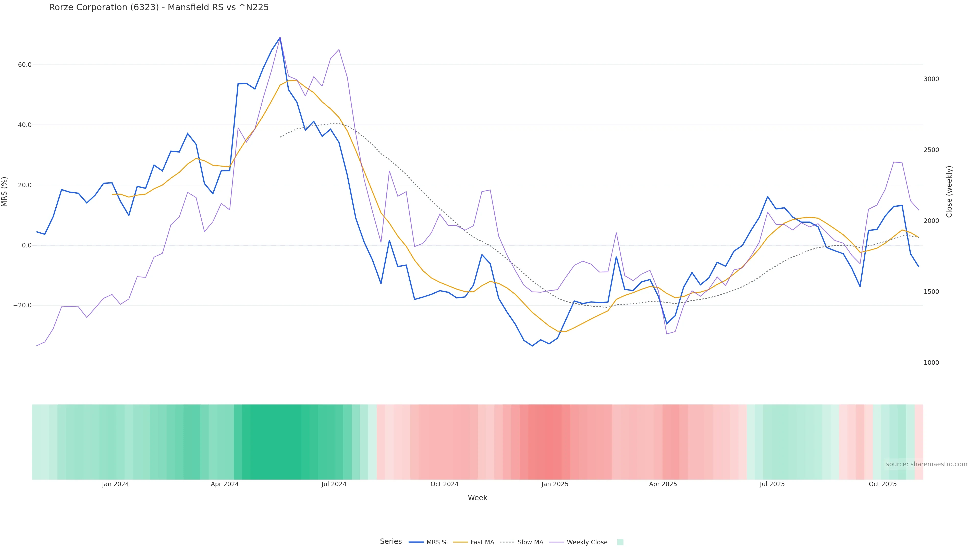Click the 3000 tick on the right axis

coord(931,79)
